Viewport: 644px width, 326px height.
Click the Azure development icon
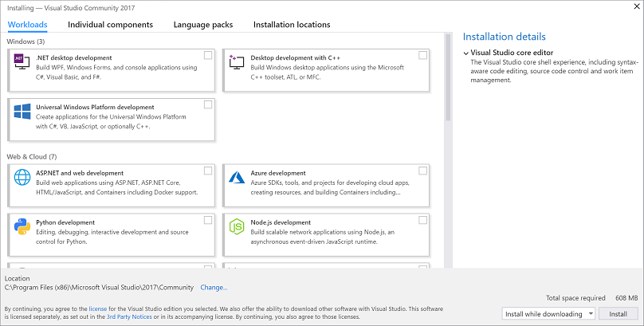click(237, 178)
